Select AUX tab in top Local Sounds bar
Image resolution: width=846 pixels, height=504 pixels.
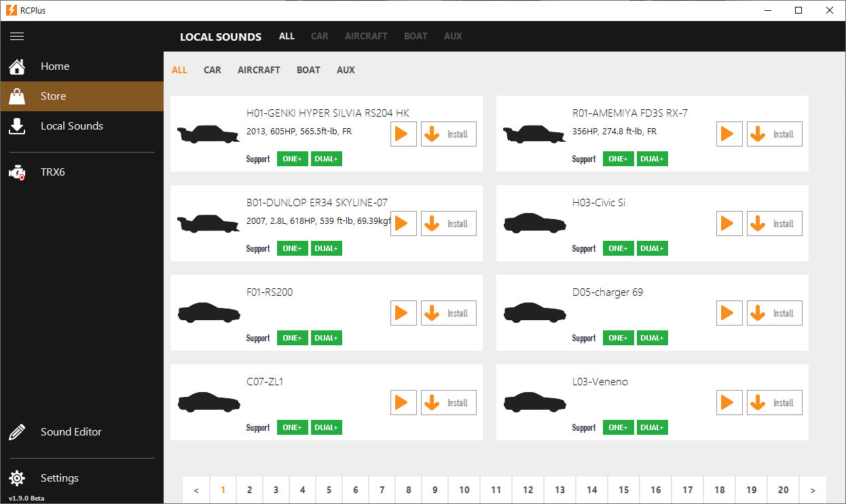tap(453, 36)
